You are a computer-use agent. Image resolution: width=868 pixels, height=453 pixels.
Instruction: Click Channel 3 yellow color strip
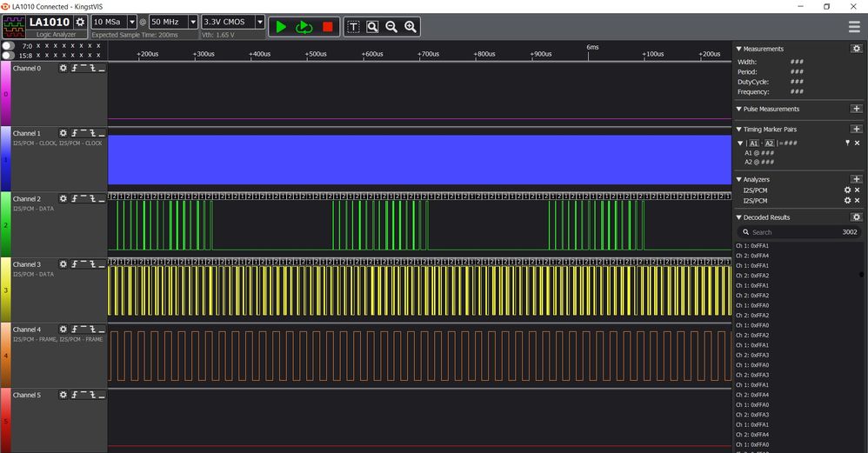(5, 290)
